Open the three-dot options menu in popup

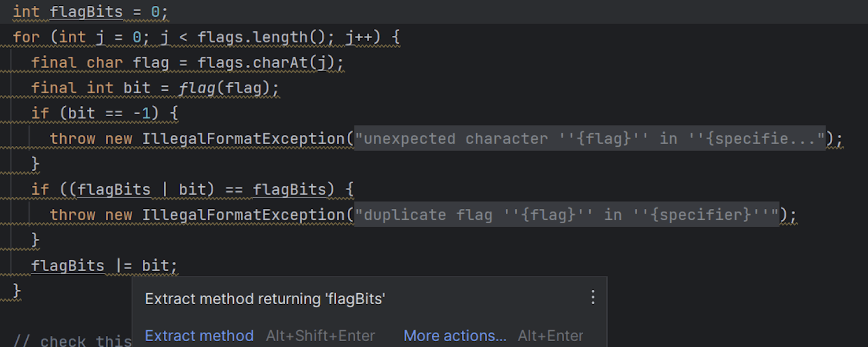[x=593, y=298]
